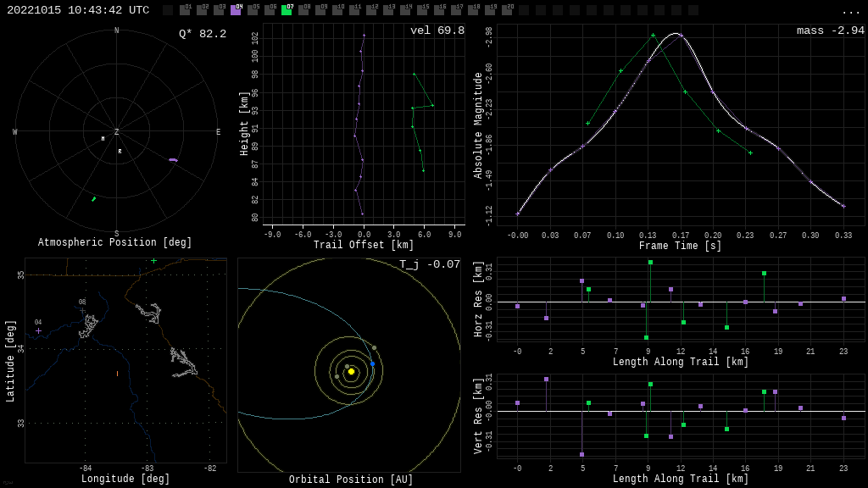The image size is (868, 488).
Task: Click the N compass label
Action: point(116,30)
